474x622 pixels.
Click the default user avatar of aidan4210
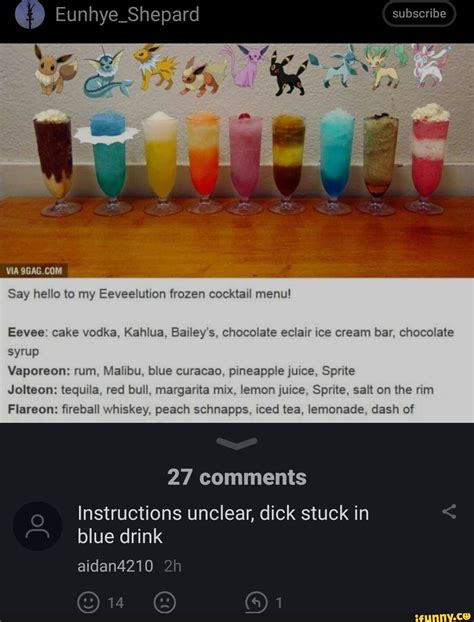38,526
